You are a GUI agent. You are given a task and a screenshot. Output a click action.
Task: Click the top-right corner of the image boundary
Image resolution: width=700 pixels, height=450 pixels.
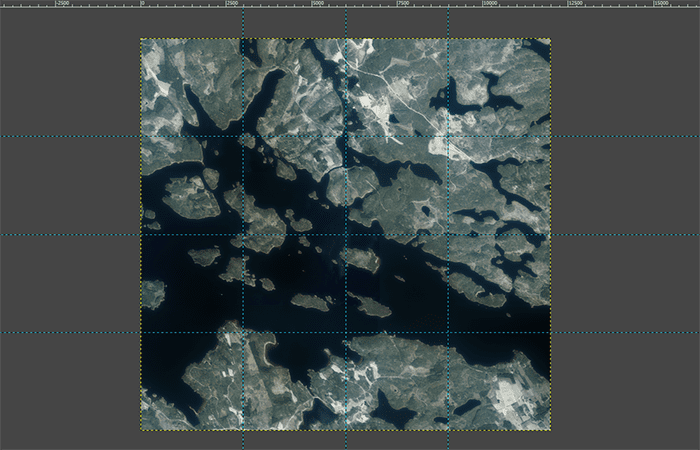(550, 38)
